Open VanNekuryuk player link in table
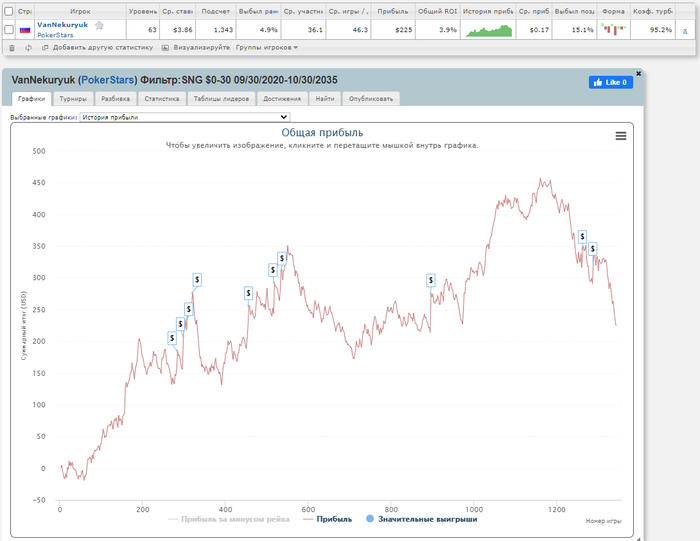The width and height of the screenshot is (700, 541). pyautogui.click(x=62, y=25)
